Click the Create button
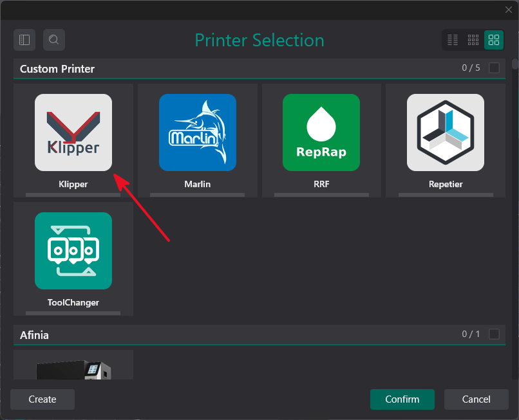Screen dimensions: 519x420 click(42, 399)
